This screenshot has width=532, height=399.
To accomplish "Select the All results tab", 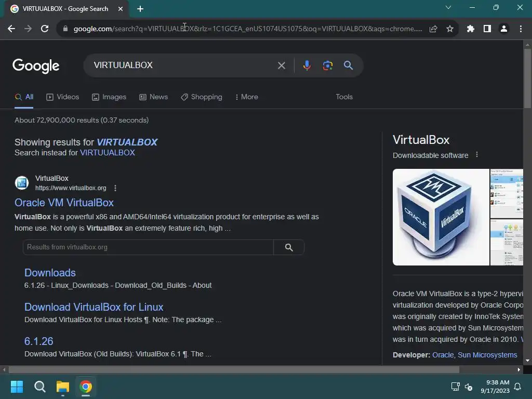I will (24, 97).
